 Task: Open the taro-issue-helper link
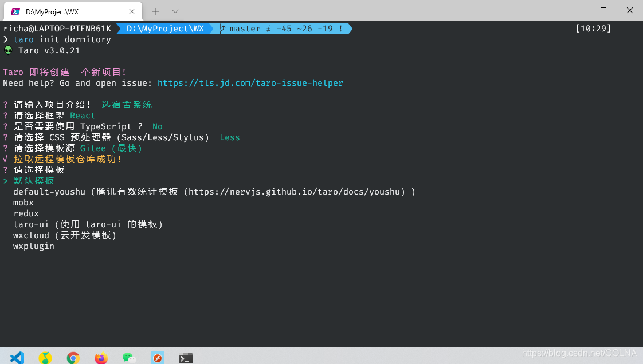[250, 83]
